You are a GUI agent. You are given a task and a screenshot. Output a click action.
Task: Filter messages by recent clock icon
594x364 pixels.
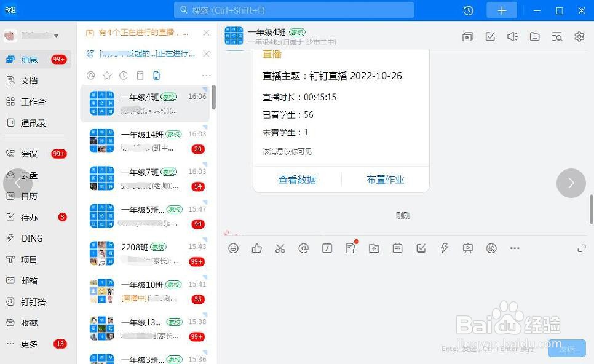click(124, 76)
